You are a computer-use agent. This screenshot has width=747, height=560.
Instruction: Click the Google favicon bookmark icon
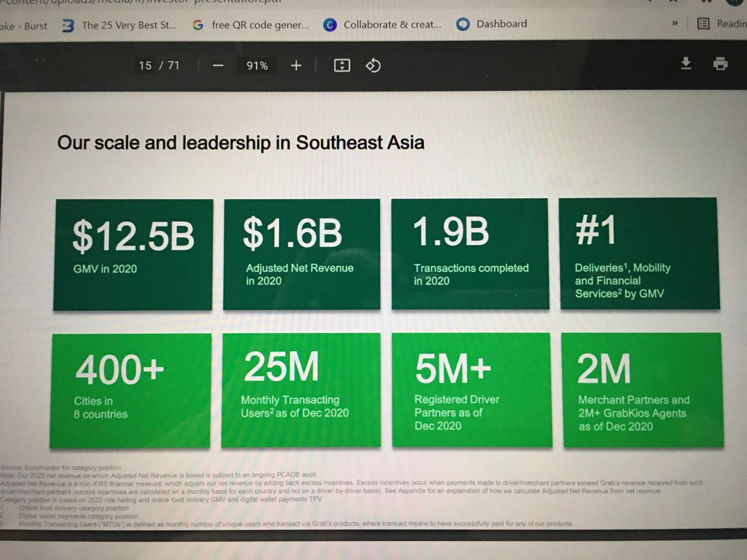point(198,25)
